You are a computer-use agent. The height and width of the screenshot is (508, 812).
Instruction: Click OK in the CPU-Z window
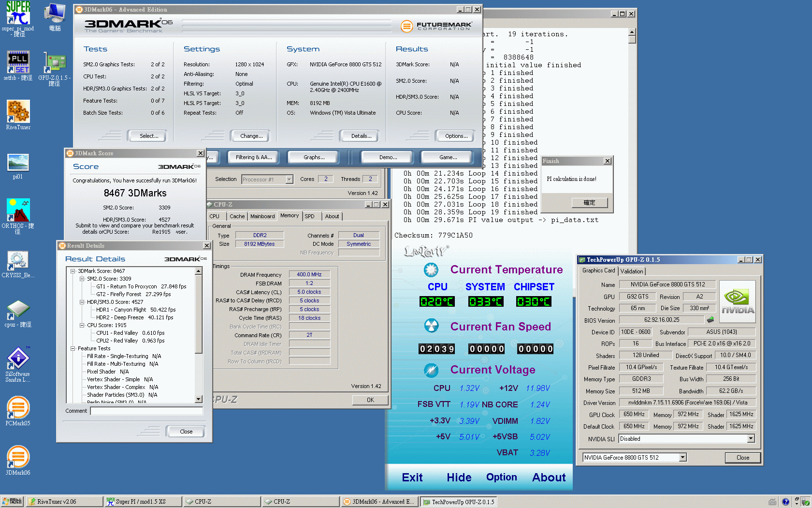point(370,400)
